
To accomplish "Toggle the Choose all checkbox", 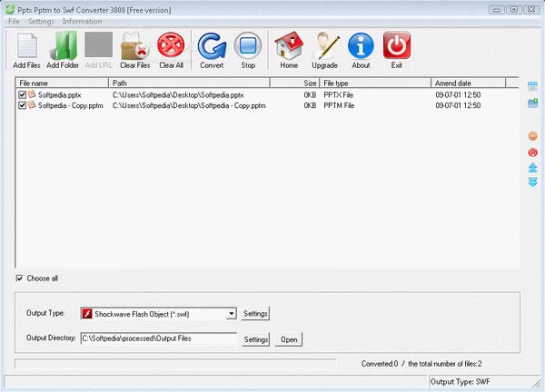I will pos(19,278).
